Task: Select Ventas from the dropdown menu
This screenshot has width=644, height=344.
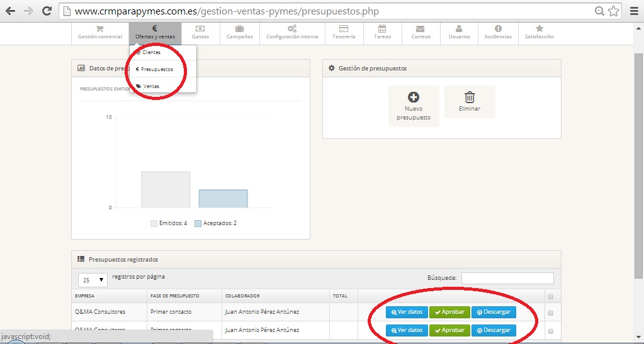Action: (x=151, y=86)
